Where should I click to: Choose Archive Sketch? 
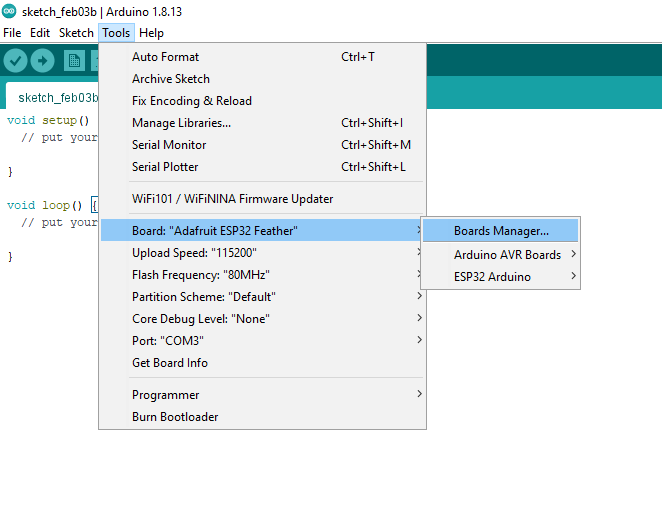(x=262, y=79)
